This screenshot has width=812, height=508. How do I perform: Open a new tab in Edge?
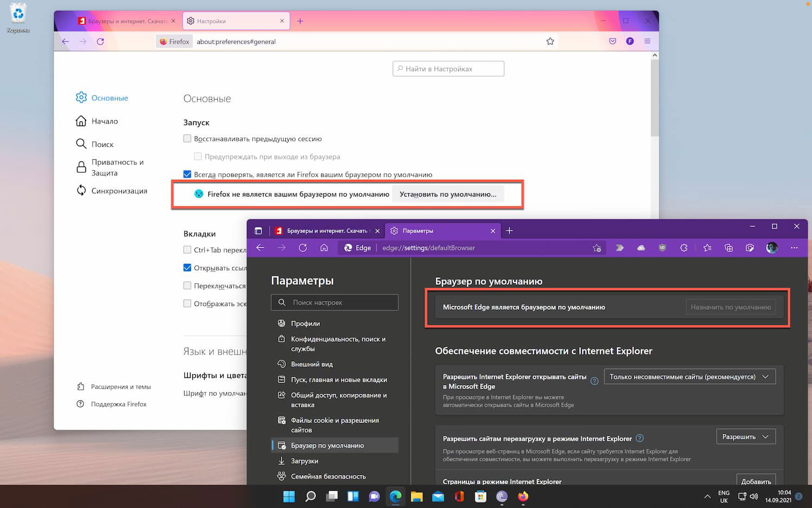point(509,231)
